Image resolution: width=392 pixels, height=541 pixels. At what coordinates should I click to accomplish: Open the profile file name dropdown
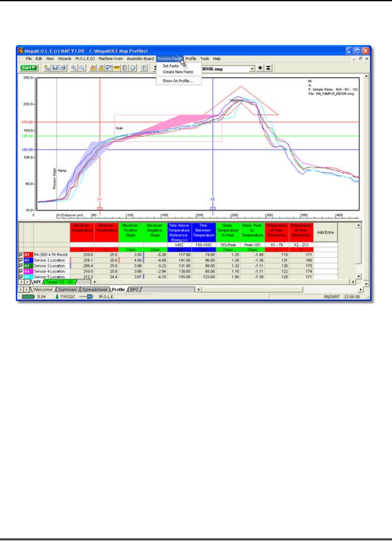coord(252,68)
